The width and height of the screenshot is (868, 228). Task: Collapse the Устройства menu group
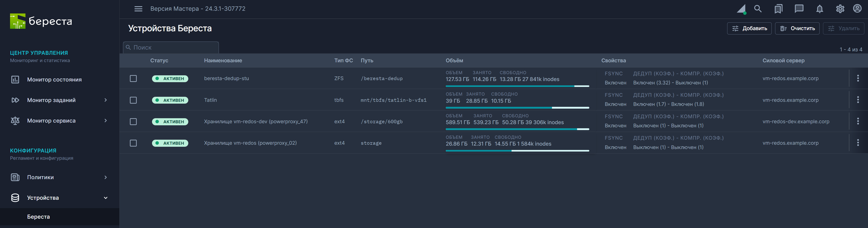105,198
